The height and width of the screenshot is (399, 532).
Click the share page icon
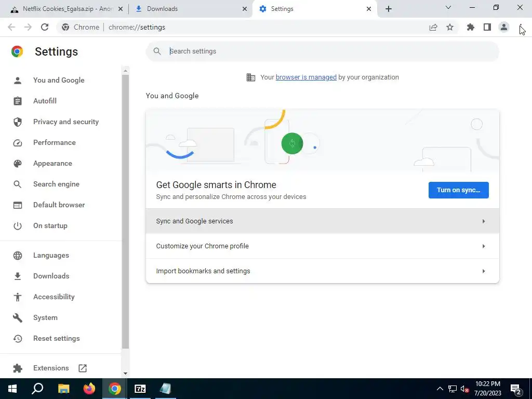(433, 28)
